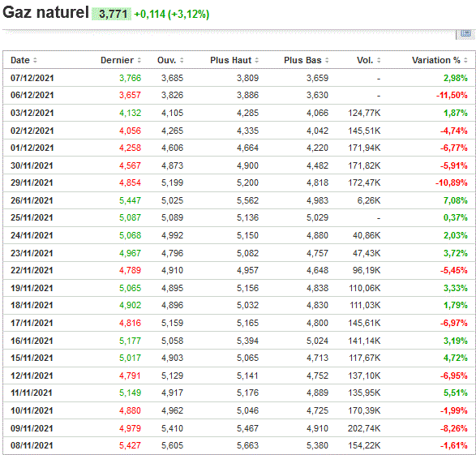476x455 pixels.
Task: Click the Dernier column header label
Action: point(118,60)
